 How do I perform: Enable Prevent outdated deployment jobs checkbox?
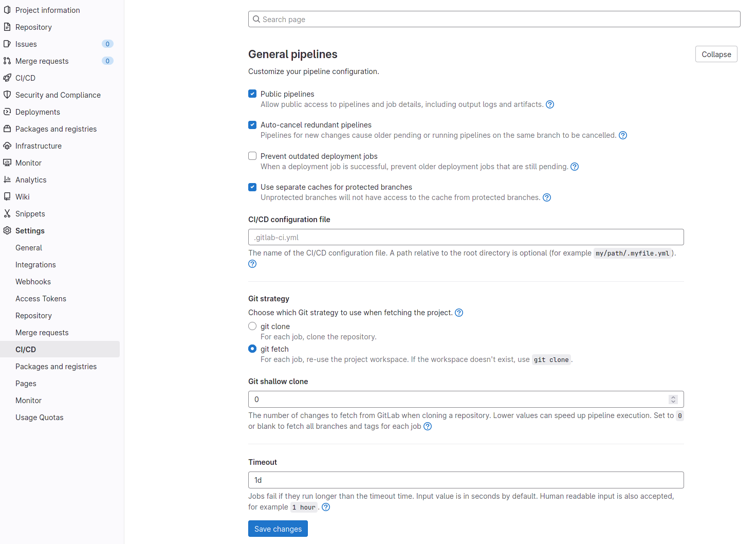[x=252, y=156]
